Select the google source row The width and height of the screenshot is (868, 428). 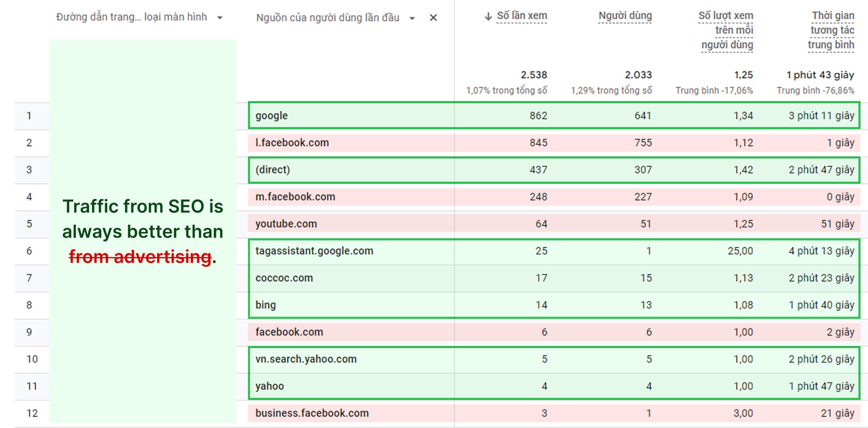coord(272,116)
